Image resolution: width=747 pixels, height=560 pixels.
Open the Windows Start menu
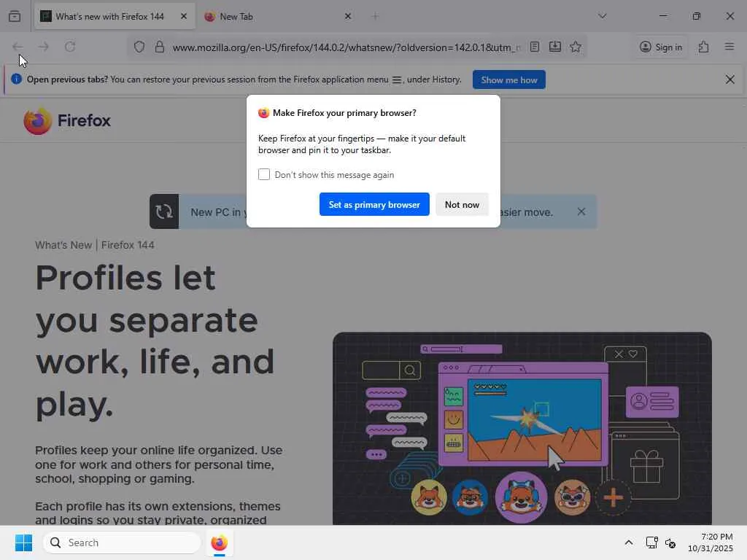click(23, 542)
